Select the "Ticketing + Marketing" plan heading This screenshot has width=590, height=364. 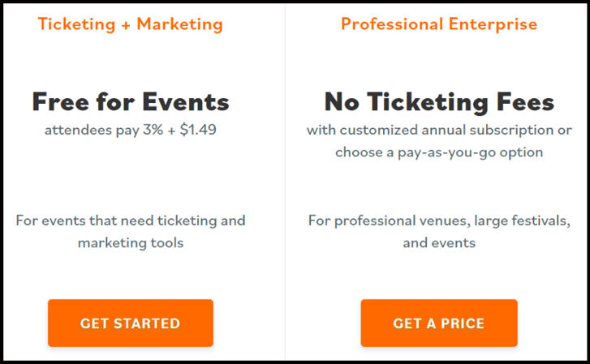(x=130, y=24)
